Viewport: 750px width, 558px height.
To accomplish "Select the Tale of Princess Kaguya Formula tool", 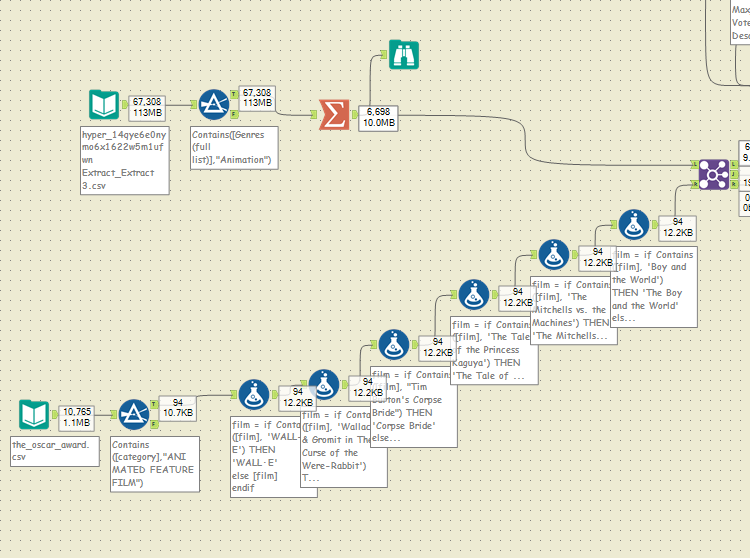I will tap(474, 295).
